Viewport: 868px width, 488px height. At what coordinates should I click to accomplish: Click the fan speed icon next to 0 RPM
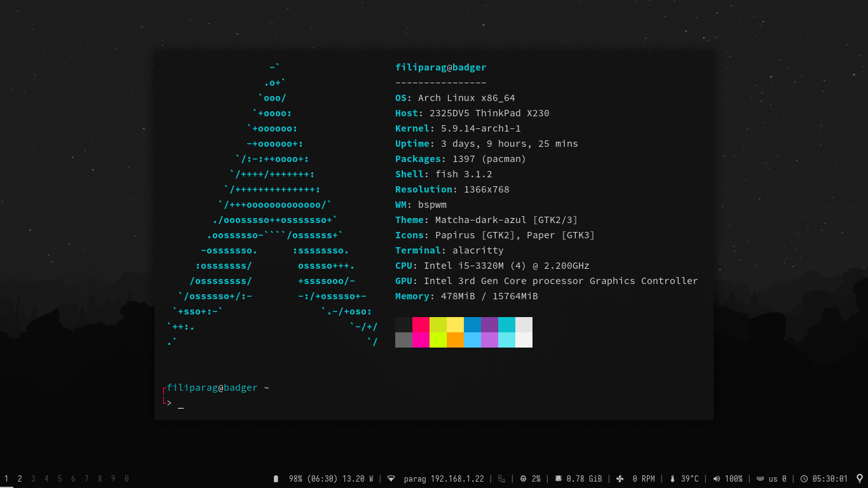click(620, 478)
